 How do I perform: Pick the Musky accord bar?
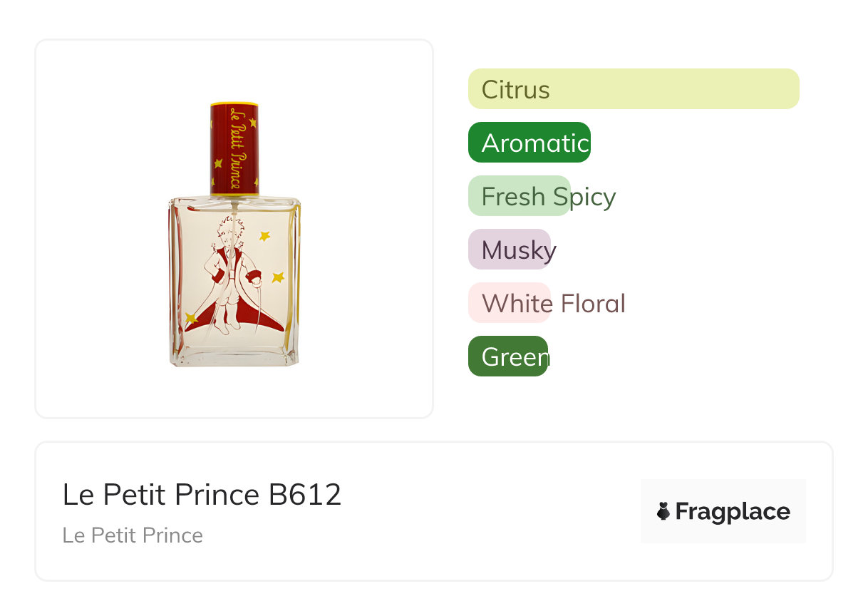pos(510,250)
